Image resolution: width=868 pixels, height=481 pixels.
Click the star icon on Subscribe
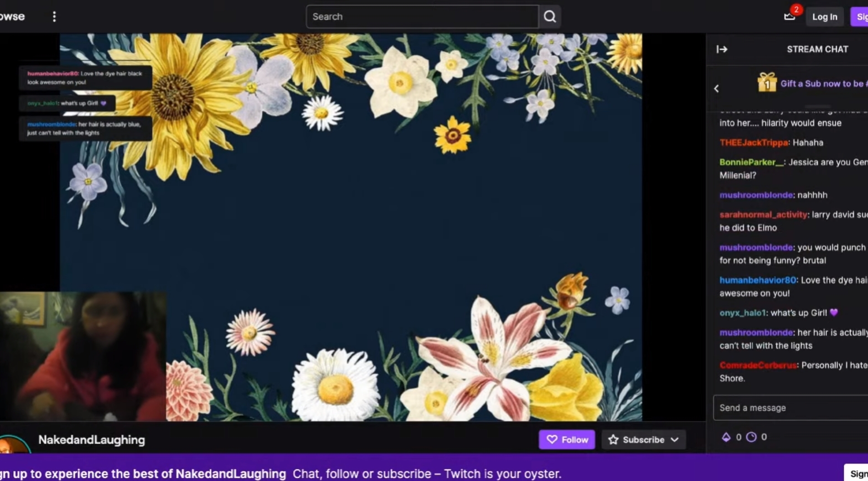pos(614,440)
